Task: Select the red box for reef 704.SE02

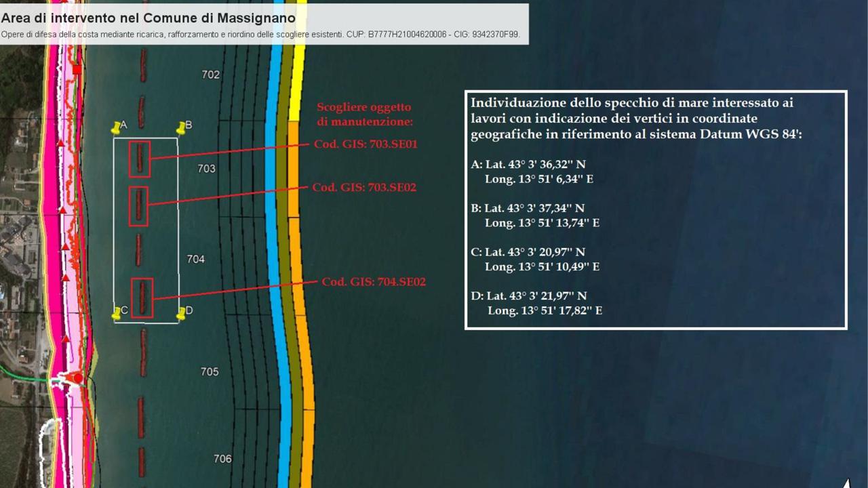Action: (142, 298)
